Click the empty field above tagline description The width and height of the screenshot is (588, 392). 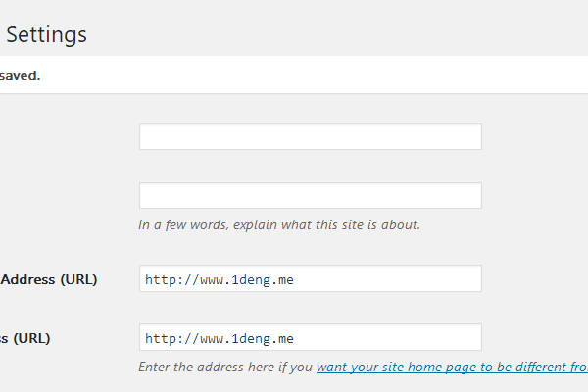(x=310, y=196)
